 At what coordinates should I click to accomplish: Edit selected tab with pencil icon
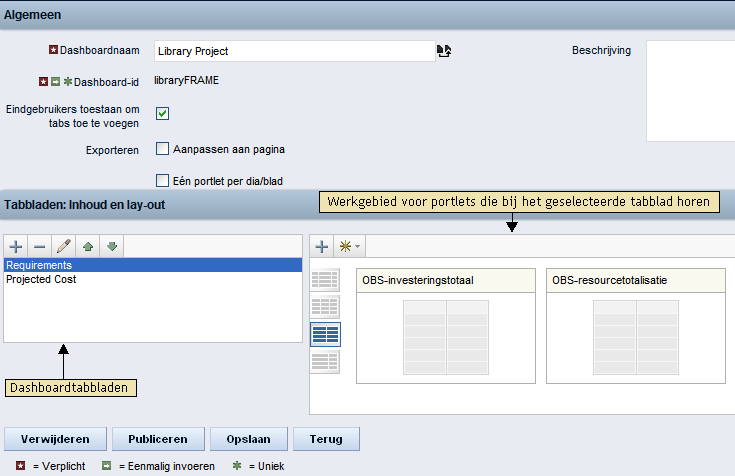(x=64, y=246)
